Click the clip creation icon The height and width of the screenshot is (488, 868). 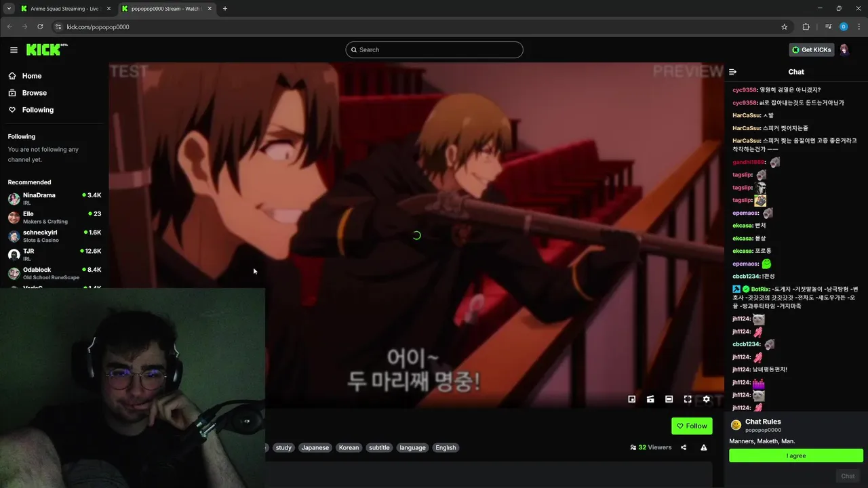[650, 399]
